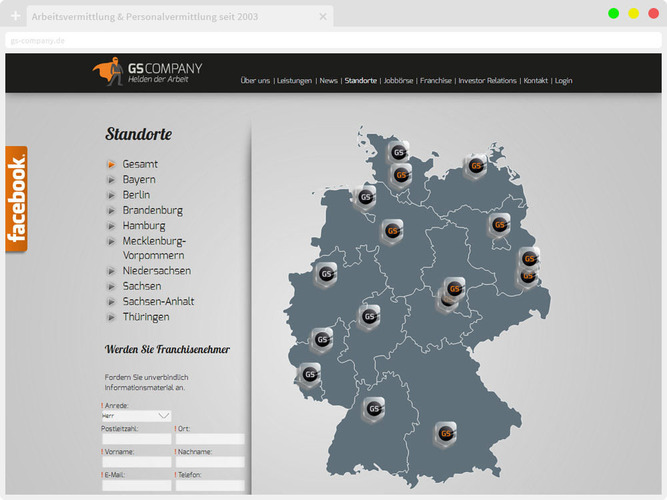
Task: Click the southeastern Bavaria GS map marker
Action: (446, 434)
